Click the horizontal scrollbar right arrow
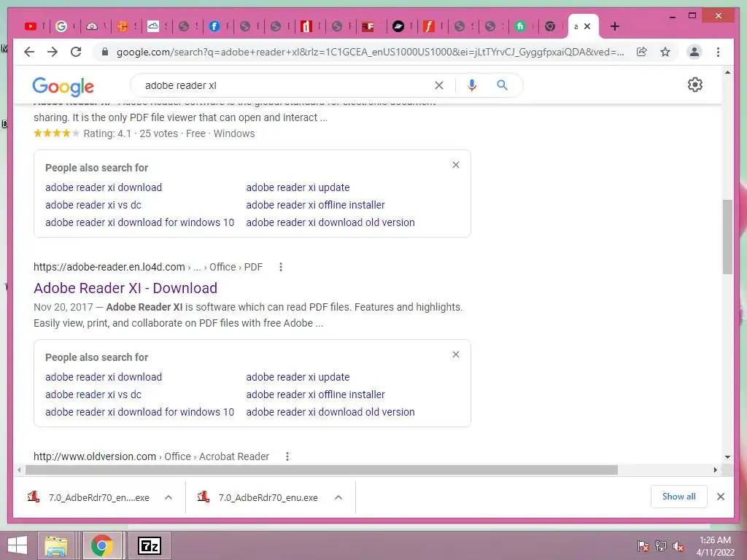747x560 pixels. click(x=715, y=470)
